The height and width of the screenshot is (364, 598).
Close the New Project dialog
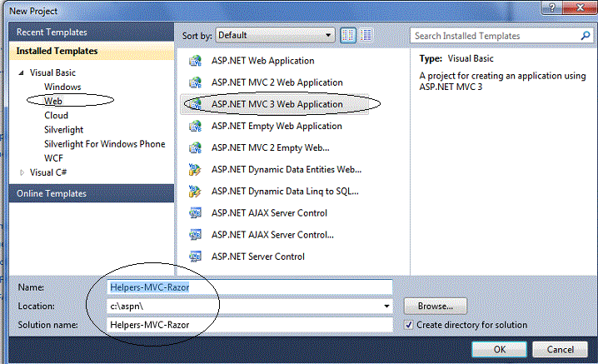pyautogui.click(x=580, y=7)
